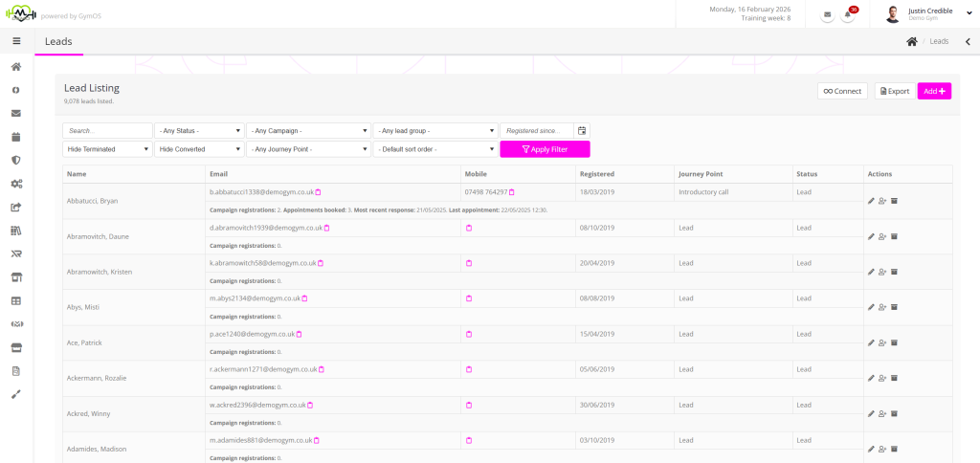Open the calendar icon in left sidebar

(x=16, y=137)
